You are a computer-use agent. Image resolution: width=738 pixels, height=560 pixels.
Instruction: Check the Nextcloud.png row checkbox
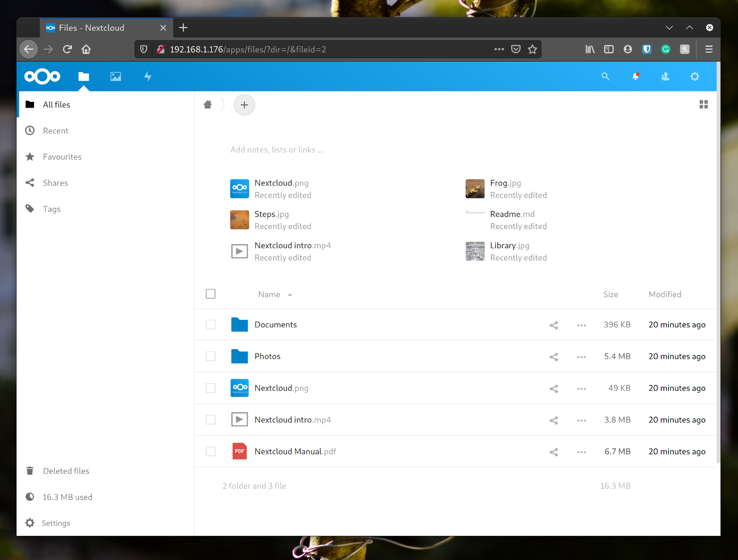click(x=211, y=388)
